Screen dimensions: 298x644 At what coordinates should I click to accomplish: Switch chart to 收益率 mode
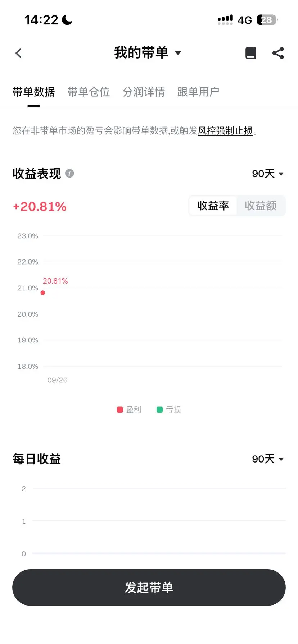click(x=213, y=206)
